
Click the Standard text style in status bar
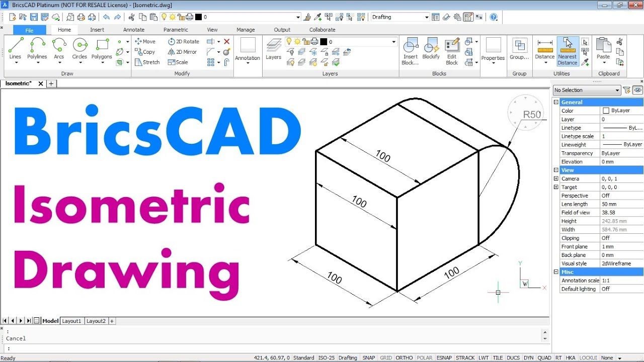(x=304, y=358)
